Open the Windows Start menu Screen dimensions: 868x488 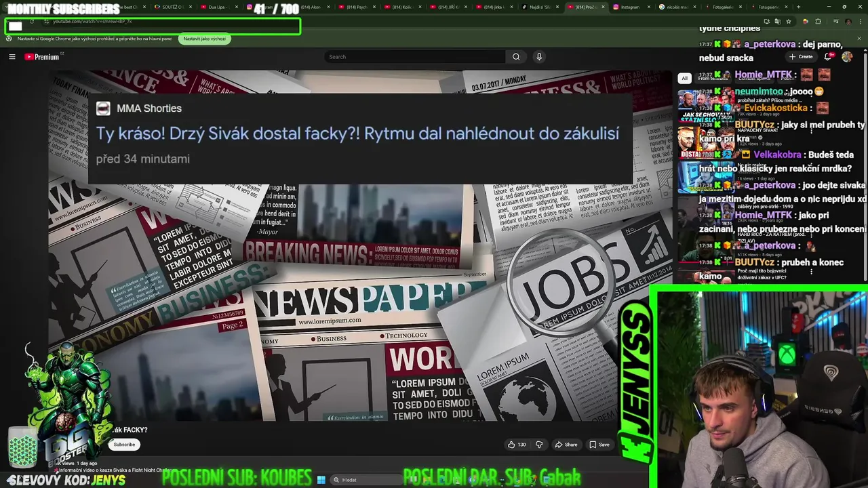tap(321, 480)
